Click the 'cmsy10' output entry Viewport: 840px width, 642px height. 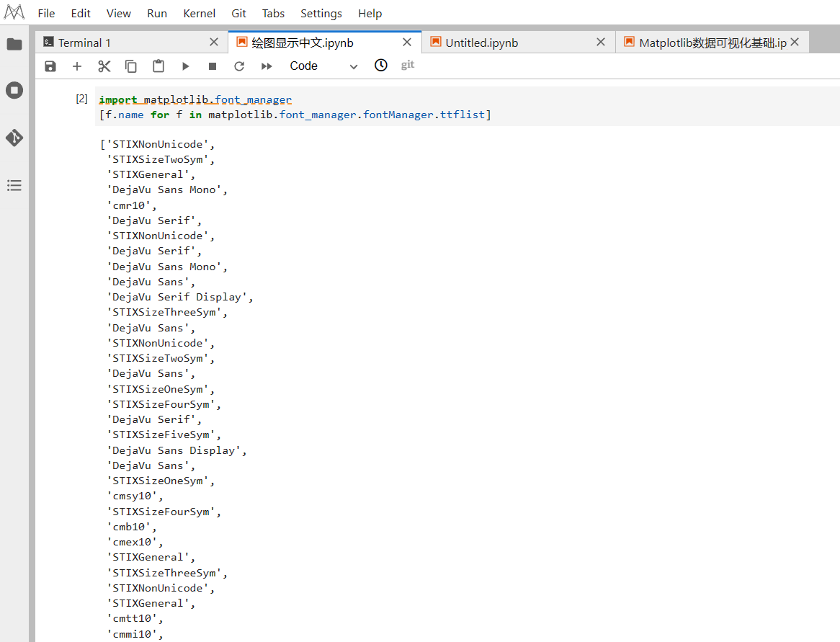[135, 496]
